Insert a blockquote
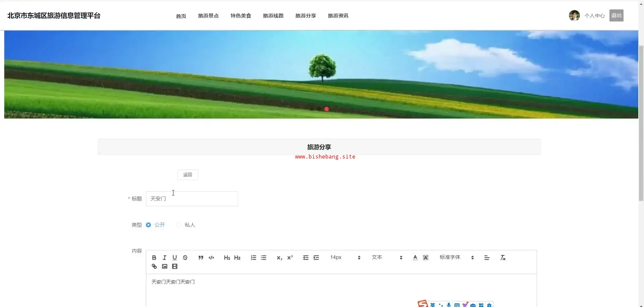The width and height of the screenshot is (644, 307). pyautogui.click(x=201, y=258)
